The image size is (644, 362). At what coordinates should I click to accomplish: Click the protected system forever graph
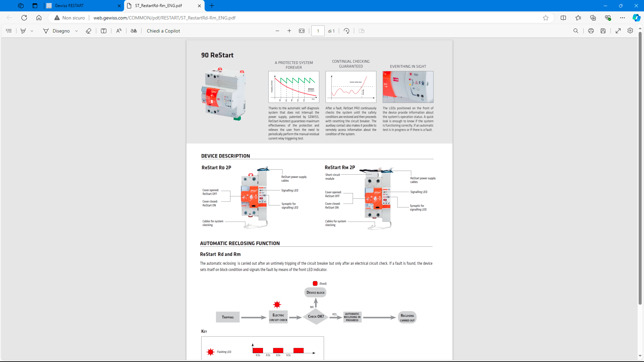294,87
